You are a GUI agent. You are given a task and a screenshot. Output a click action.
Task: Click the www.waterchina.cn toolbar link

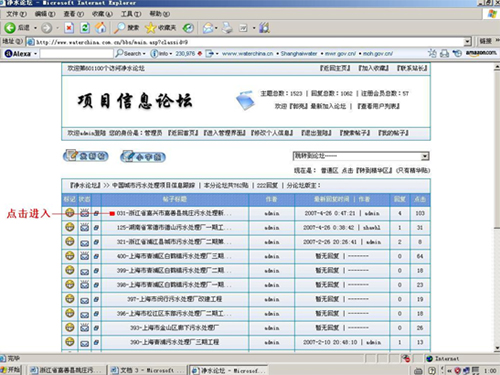click(x=247, y=54)
